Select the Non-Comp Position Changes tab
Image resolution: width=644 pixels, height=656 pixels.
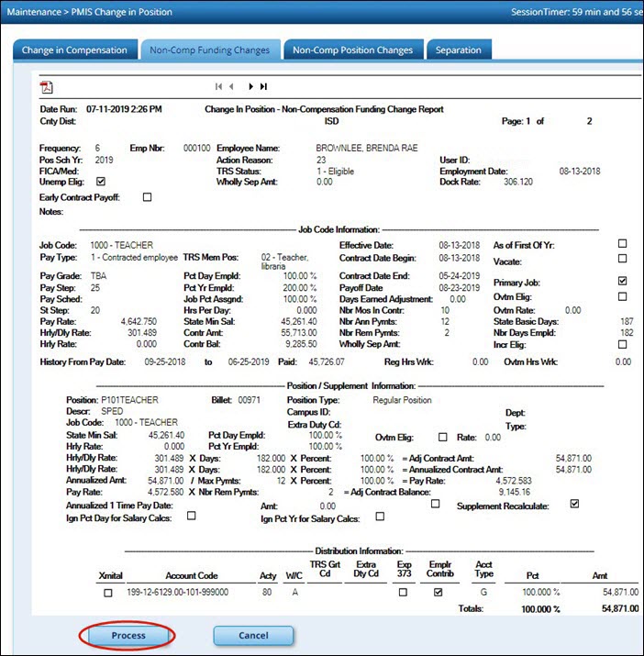point(352,50)
